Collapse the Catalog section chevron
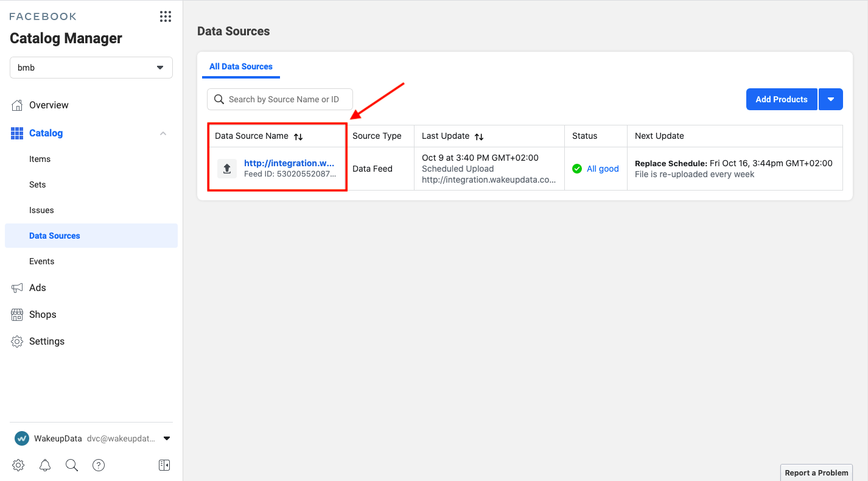 (163, 133)
